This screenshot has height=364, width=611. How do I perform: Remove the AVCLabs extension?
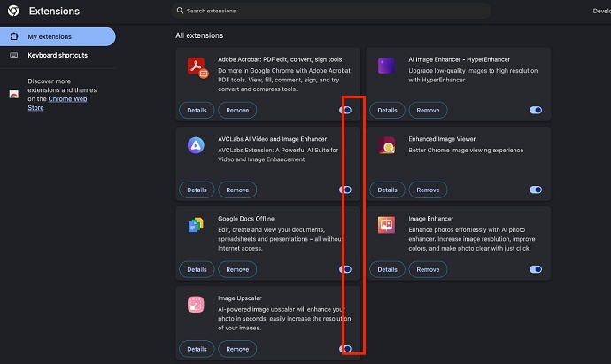coord(237,190)
